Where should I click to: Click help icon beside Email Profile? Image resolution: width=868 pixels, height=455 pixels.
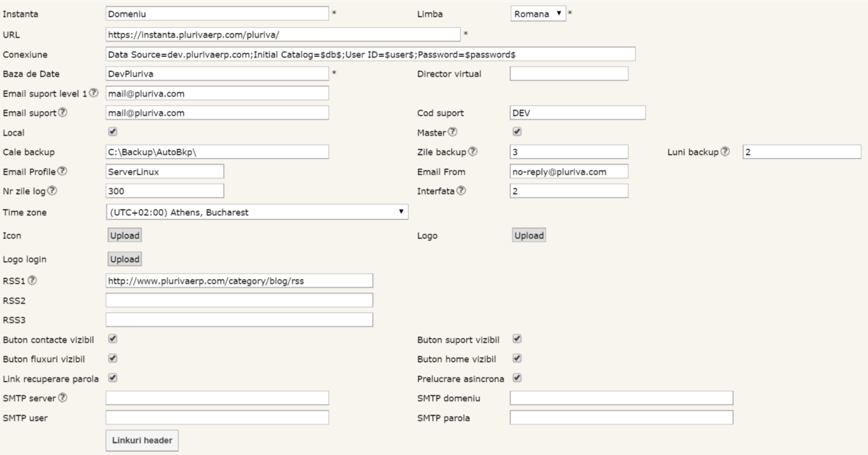[62, 172]
